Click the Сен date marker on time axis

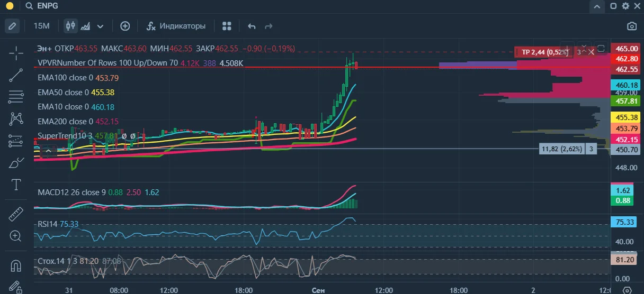[x=317, y=290]
